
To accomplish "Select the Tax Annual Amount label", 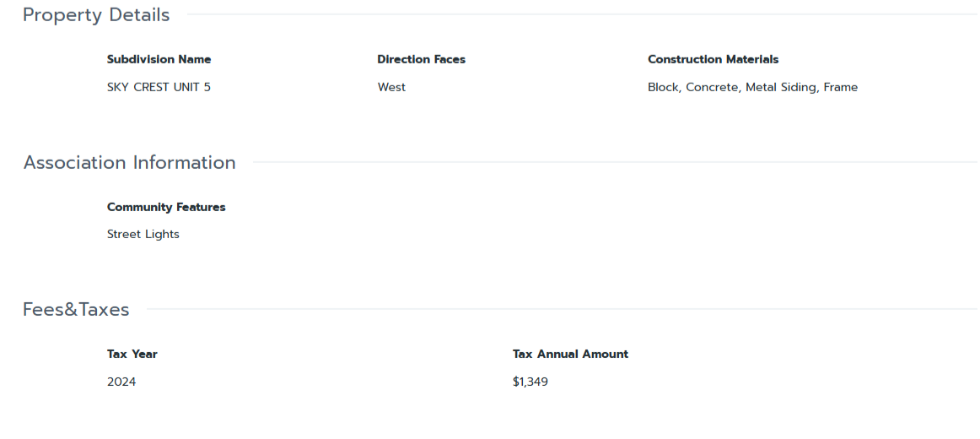I will pyautogui.click(x=570, y=355).
